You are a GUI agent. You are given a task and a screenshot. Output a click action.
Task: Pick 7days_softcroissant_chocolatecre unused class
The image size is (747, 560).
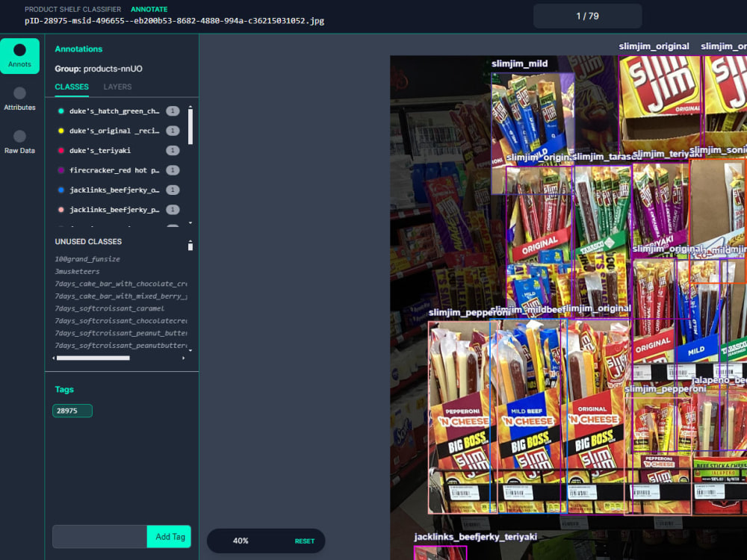point(120,321)
